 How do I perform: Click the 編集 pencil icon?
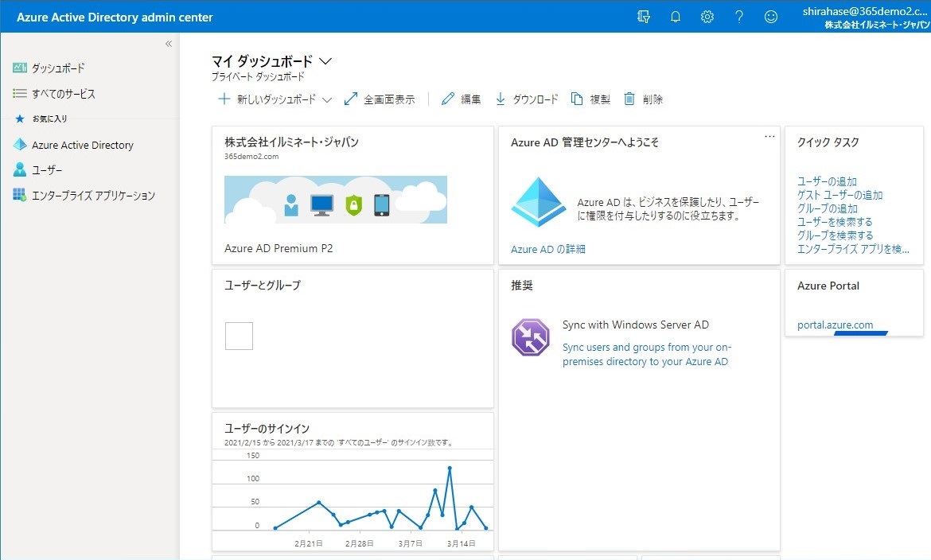[x=448, y=99]
